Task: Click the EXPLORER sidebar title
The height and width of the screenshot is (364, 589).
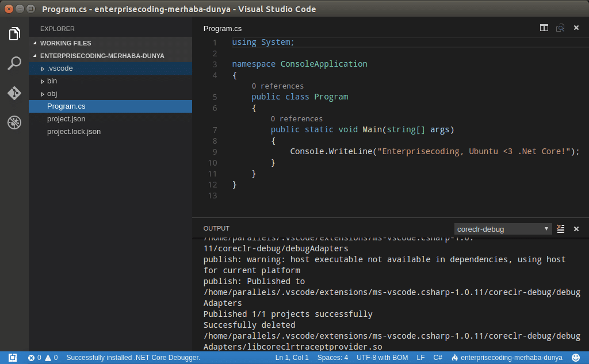Action: 58,29
